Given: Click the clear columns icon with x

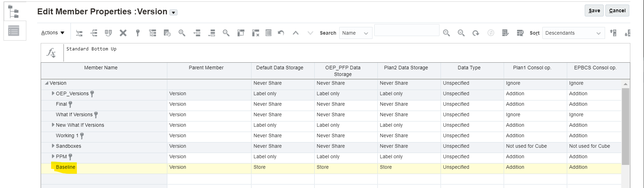Looking at the screenshot, I should click(256, 33).
